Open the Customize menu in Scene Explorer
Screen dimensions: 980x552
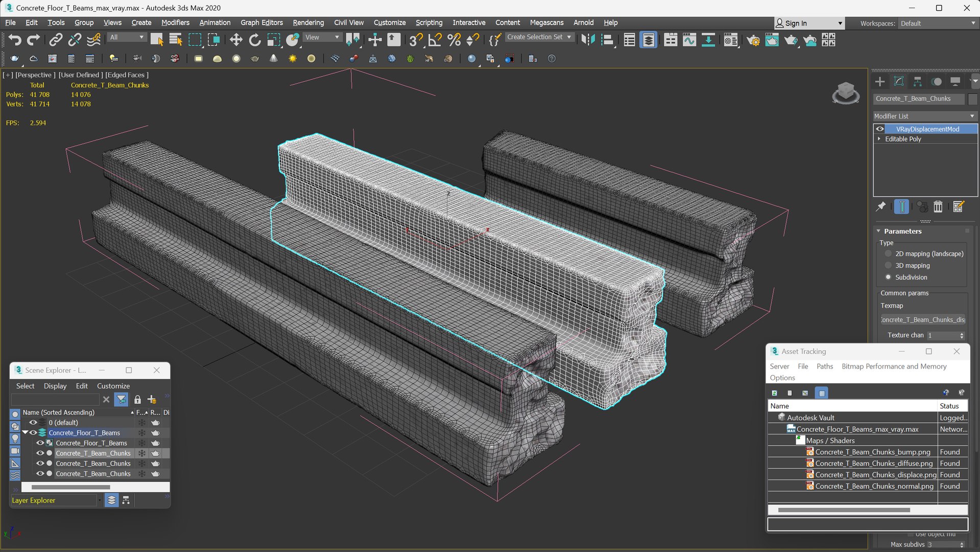click(113, 386)
